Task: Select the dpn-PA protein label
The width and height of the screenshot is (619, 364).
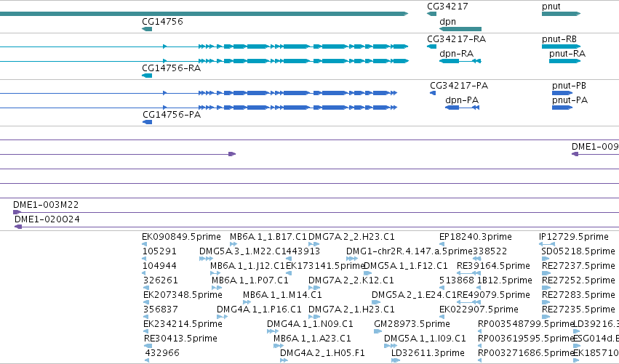Action: pos(462,100)
